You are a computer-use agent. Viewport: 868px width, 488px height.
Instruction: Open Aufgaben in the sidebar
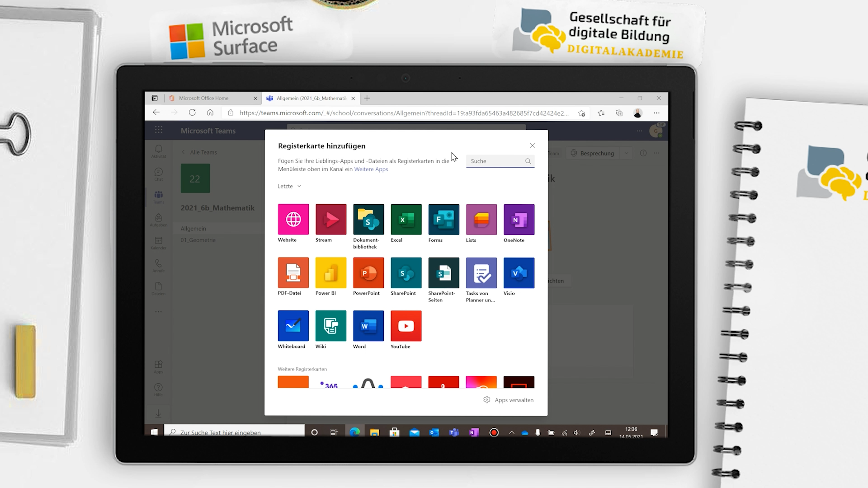click(x=158, y=220)
